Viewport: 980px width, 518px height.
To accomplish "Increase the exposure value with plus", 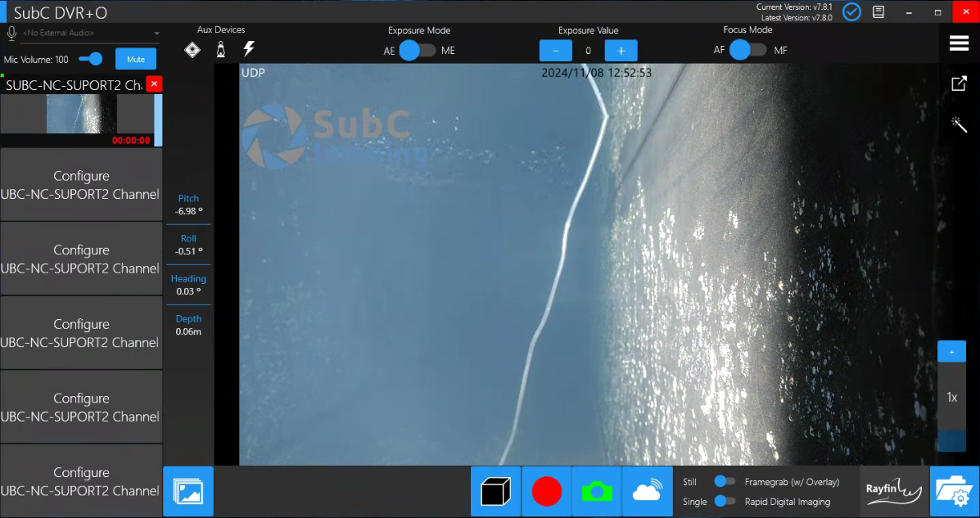I will click(x=621, y=51).
